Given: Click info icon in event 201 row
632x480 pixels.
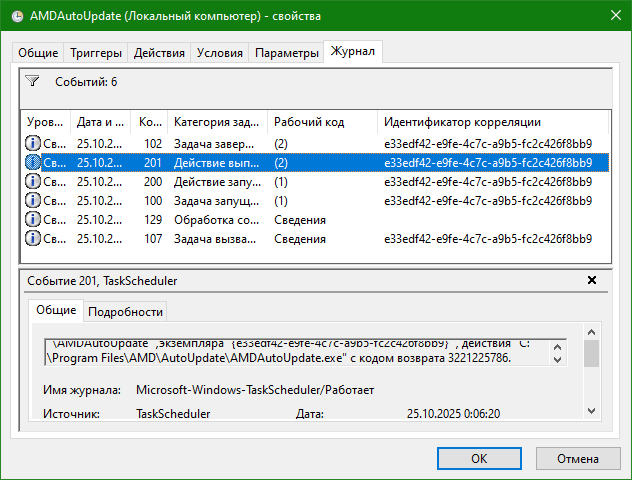Looking at the screenshot, I should tap(33, 162).
